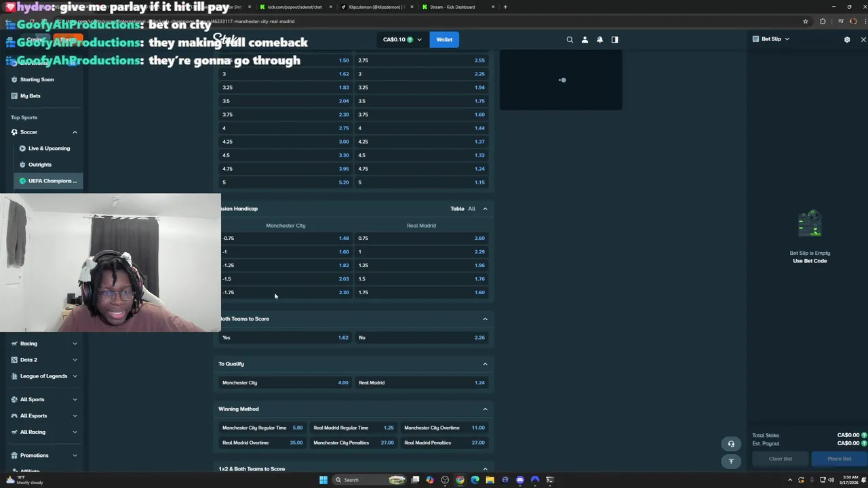The image size is (868, 488).
Task: Select Live & Upcoming under Soccer
Action: [49, 148]
